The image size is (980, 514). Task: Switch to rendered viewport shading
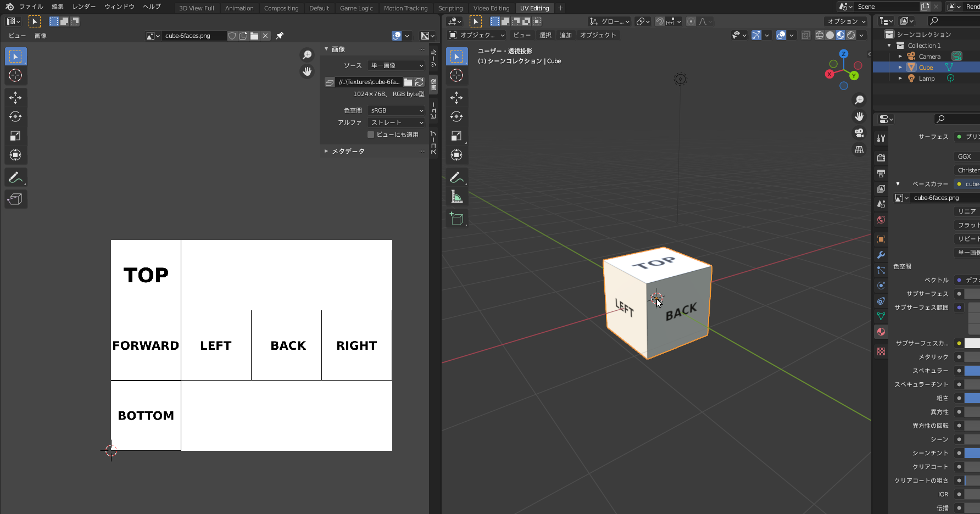tap(851, 35)
